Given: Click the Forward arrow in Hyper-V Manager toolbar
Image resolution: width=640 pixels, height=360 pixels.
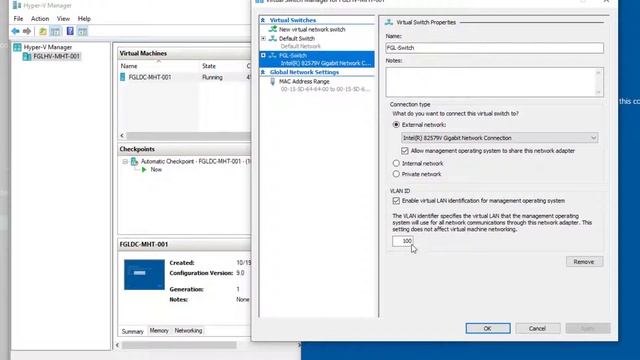Looking at the screenshot, I should tap(27, 31).
